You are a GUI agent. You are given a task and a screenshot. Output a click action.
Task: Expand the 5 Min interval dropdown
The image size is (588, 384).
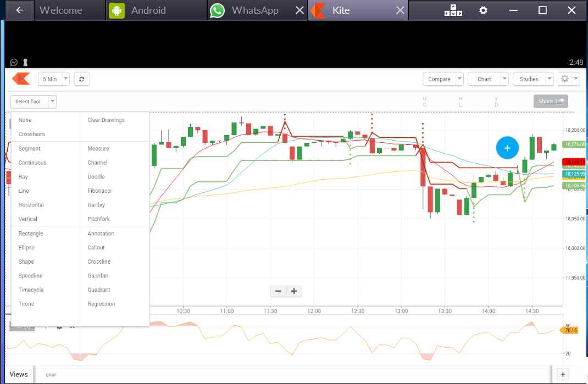[x=53, y=79]
